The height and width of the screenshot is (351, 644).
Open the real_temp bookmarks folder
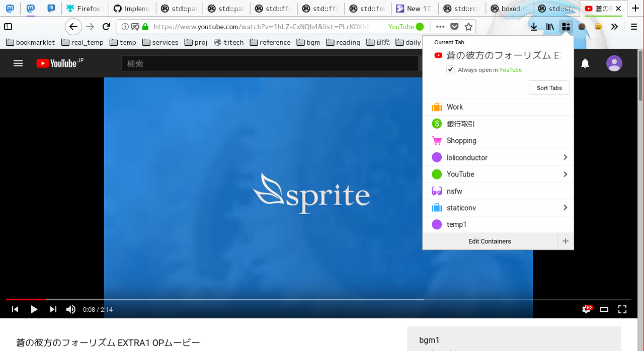click(x=83, y=42)
